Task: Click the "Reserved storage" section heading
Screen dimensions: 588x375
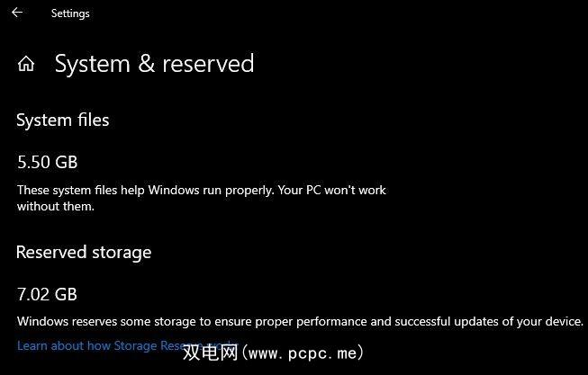Action: click(84, 252)
